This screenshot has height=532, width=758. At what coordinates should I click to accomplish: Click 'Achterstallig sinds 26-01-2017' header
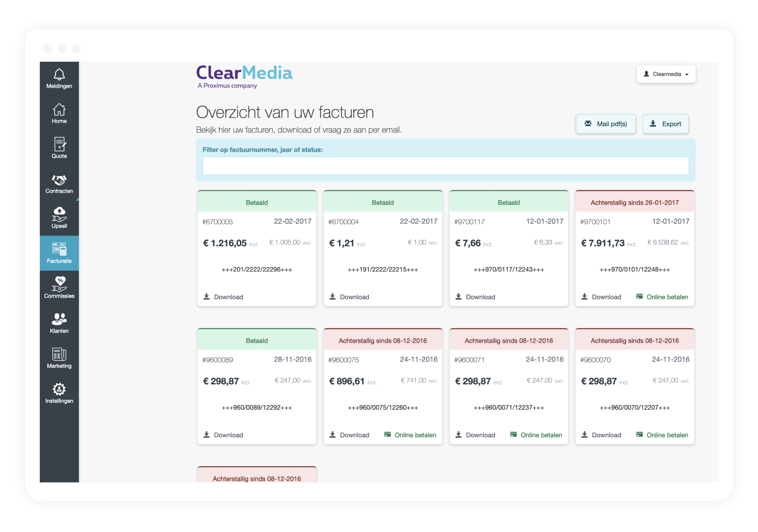point(635,202)
